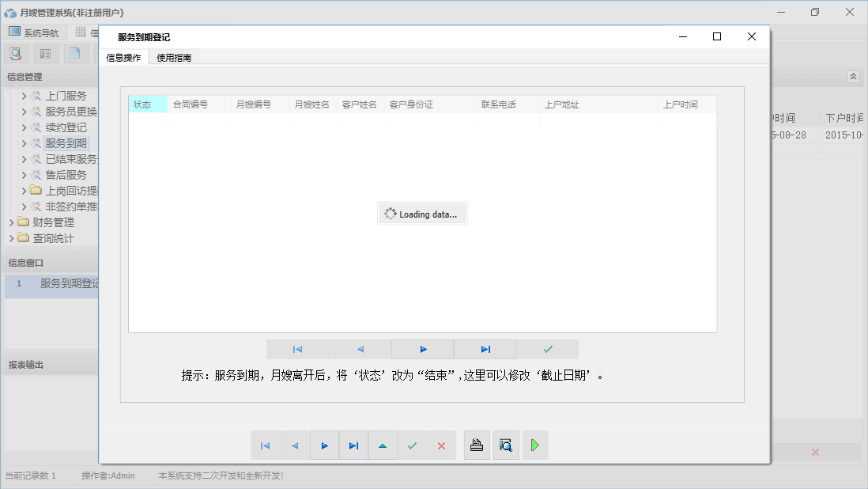Expand the 上门服务 tree arrow
Image resolution: width=868 pixels, height=489 pixels.
25,96
